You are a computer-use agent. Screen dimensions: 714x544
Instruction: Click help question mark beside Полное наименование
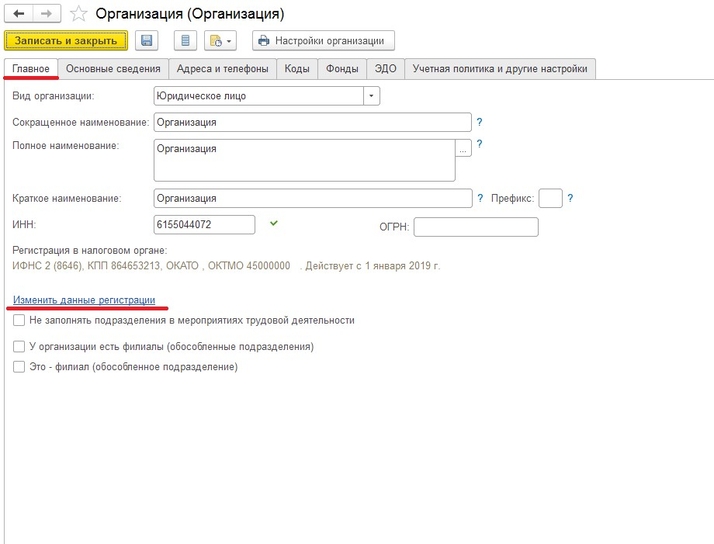tap(480, 144)
